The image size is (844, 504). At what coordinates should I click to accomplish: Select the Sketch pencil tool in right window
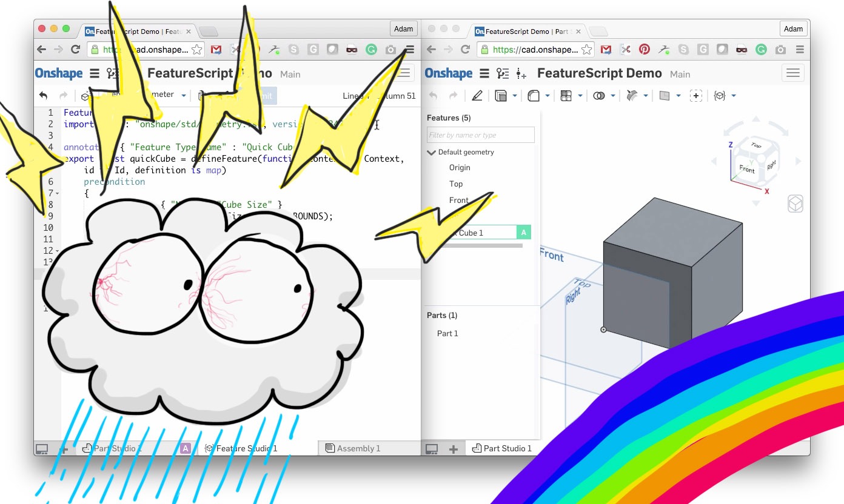pyautogui.click(x=477, y=96)
